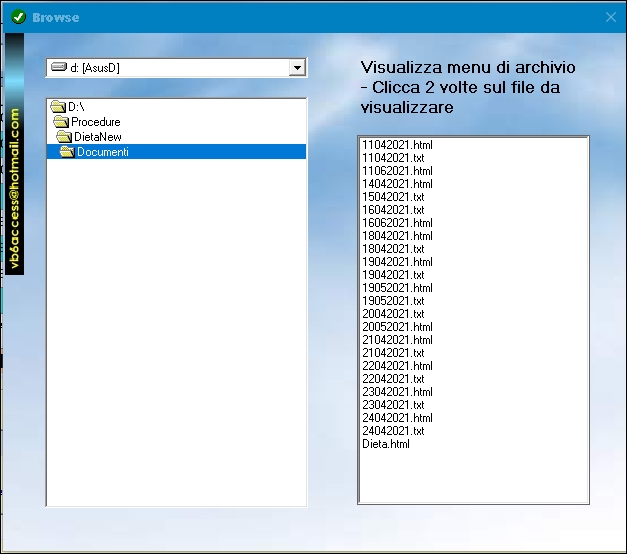Click the drive icon beside d: [AsusD]

[59, 67]
